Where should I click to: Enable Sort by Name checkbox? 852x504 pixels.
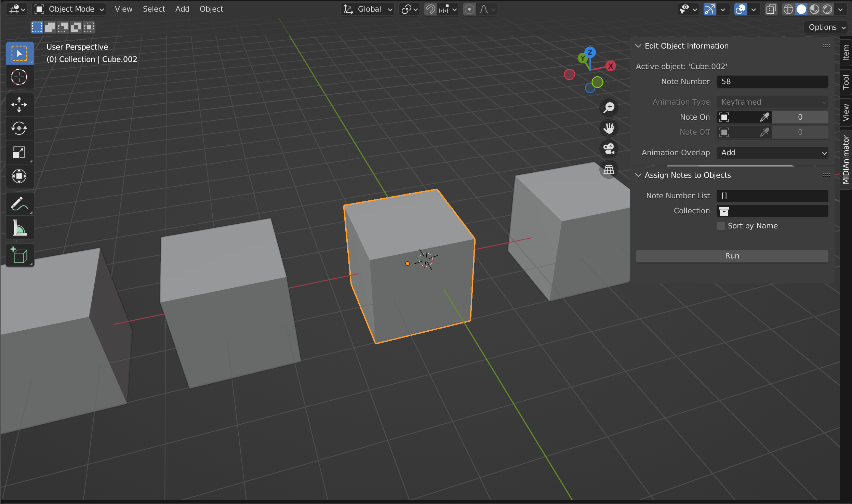tap(721, 226)
